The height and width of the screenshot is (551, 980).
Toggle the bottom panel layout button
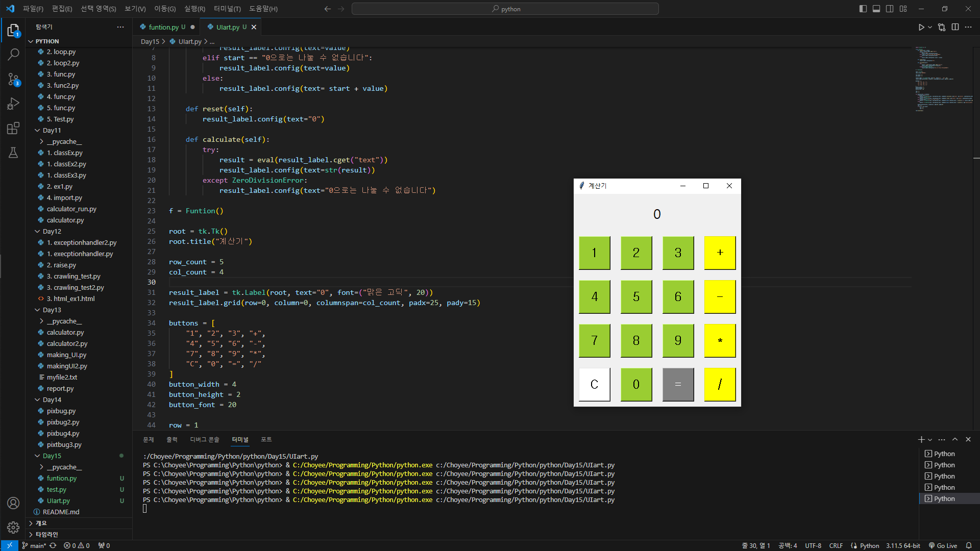[876, 9]
